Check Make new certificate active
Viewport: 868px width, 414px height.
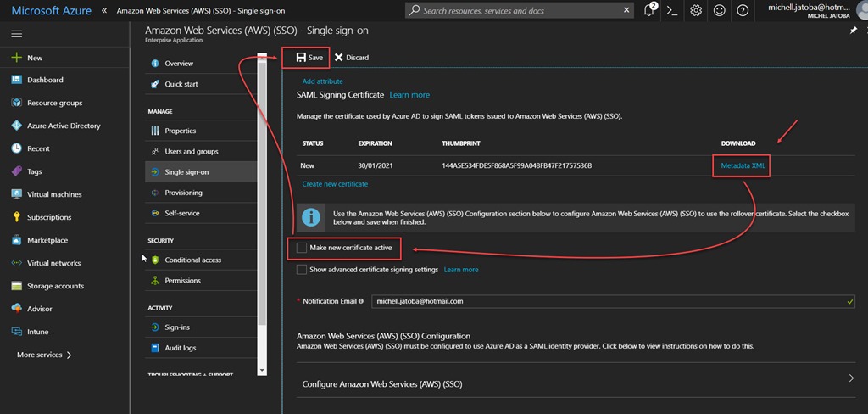tap(302, 248)
